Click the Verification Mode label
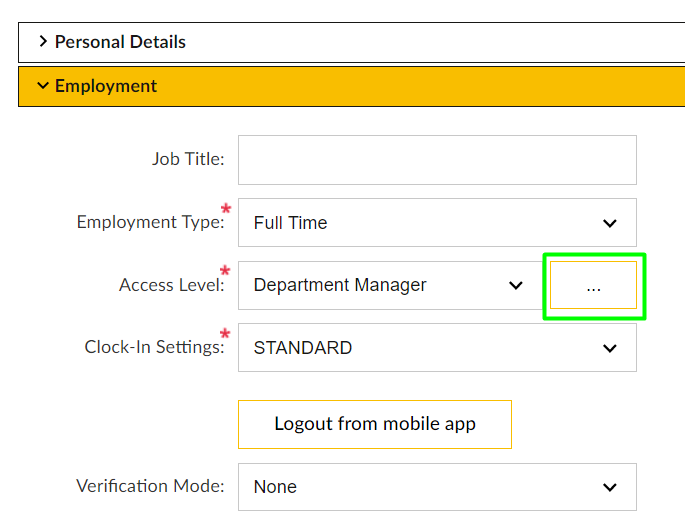Viewport: 685px width, 524px height. [150, 486]
